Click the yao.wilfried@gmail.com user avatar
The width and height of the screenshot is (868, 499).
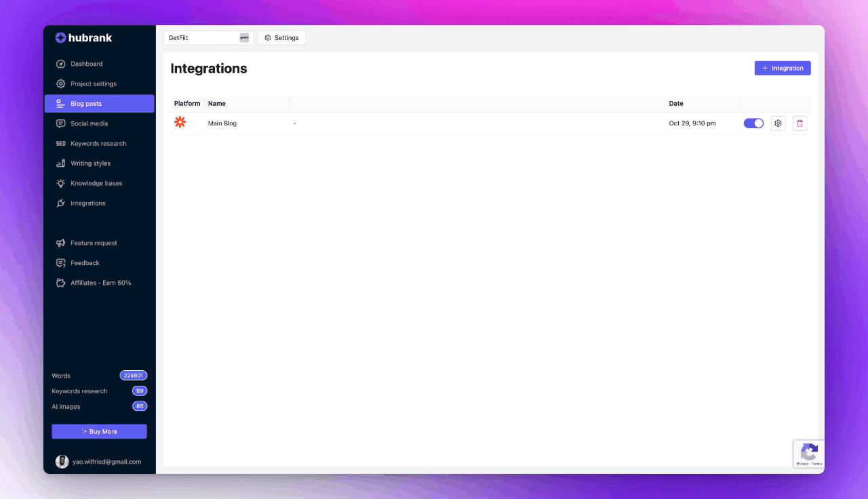click(x=62, y=462)
